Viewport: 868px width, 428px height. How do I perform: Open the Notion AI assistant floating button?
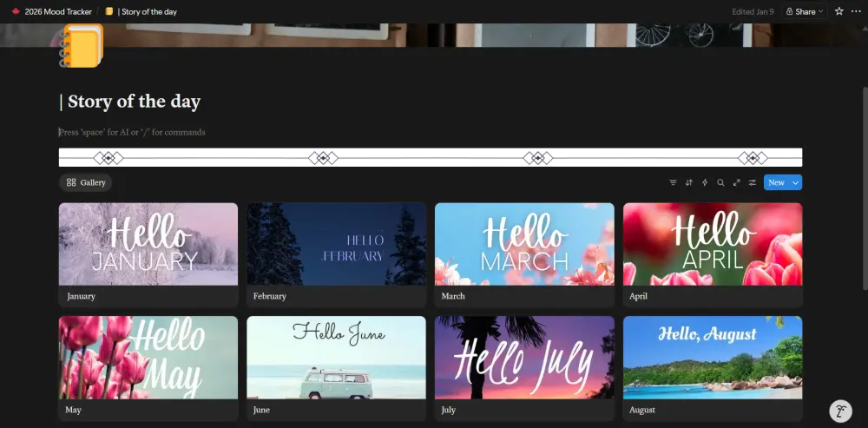coord(840,411)
